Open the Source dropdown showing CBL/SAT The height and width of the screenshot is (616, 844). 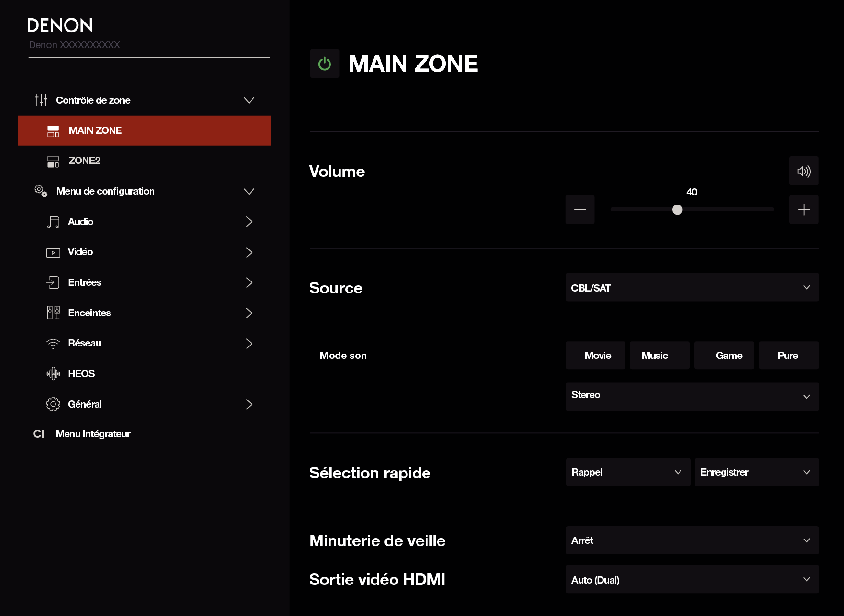click(x=691, y=288)
